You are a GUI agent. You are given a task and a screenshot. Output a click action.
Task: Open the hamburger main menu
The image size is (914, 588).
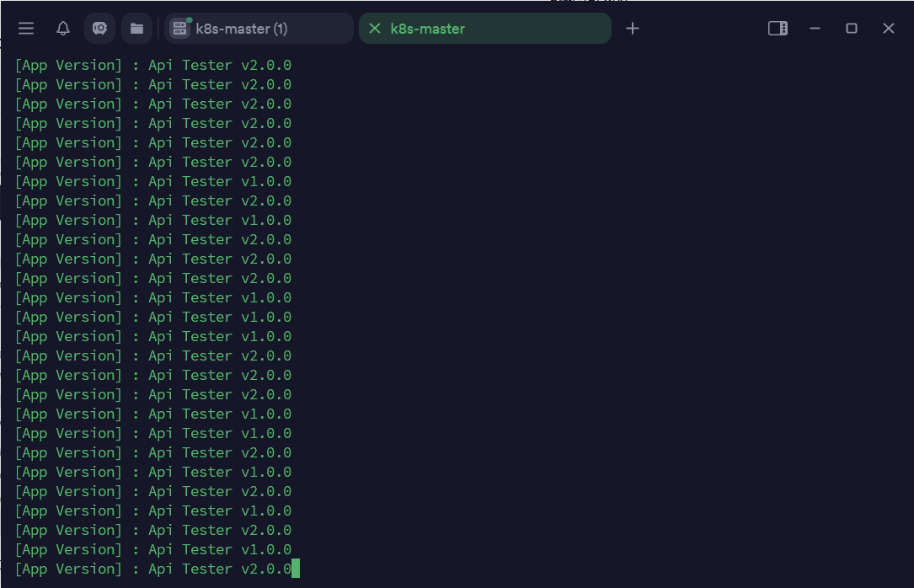tap(26, 29)
